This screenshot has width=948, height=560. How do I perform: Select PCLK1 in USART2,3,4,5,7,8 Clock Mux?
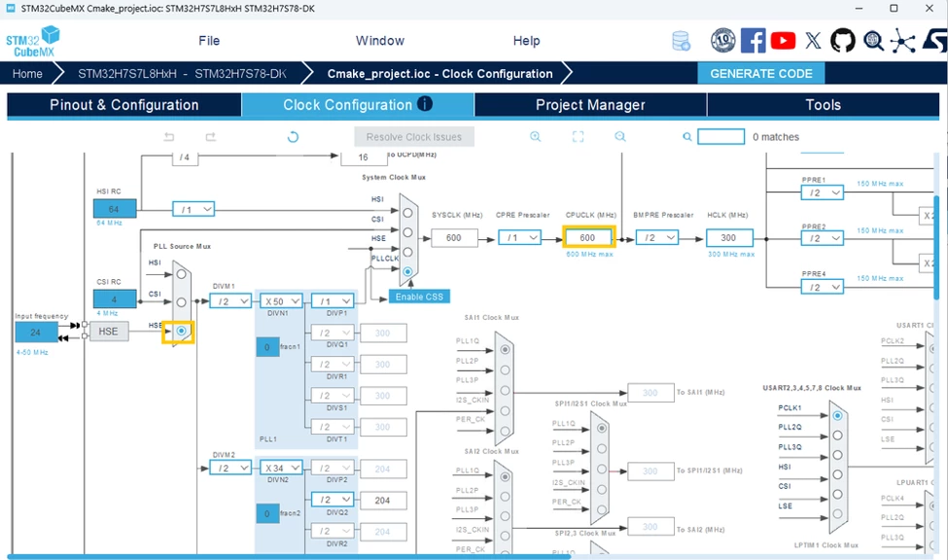pyautogui.click(x=837, y=415)
